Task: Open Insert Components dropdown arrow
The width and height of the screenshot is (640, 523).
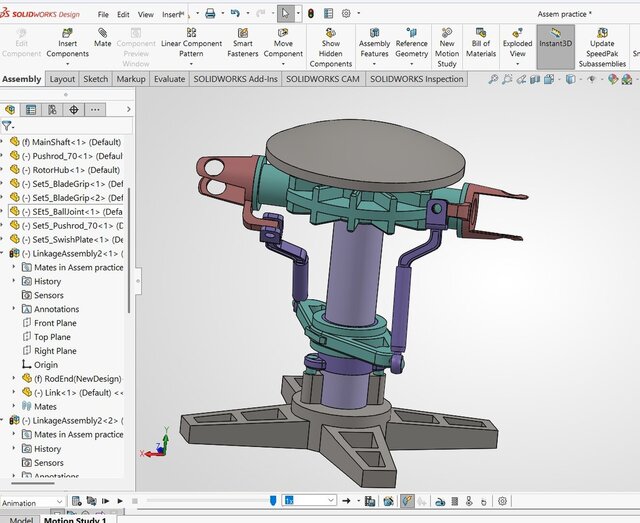Action: click(x=67, y=64)
